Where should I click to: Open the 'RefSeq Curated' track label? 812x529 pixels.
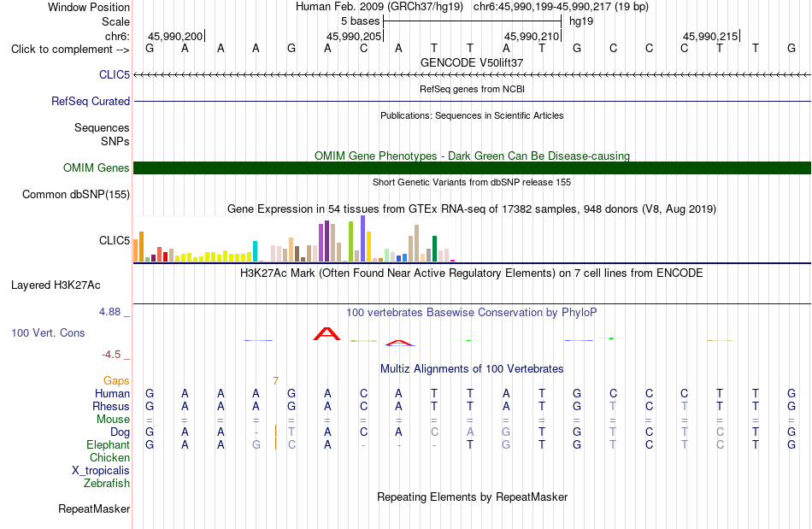pyautogui.click(x=91, y=101)
